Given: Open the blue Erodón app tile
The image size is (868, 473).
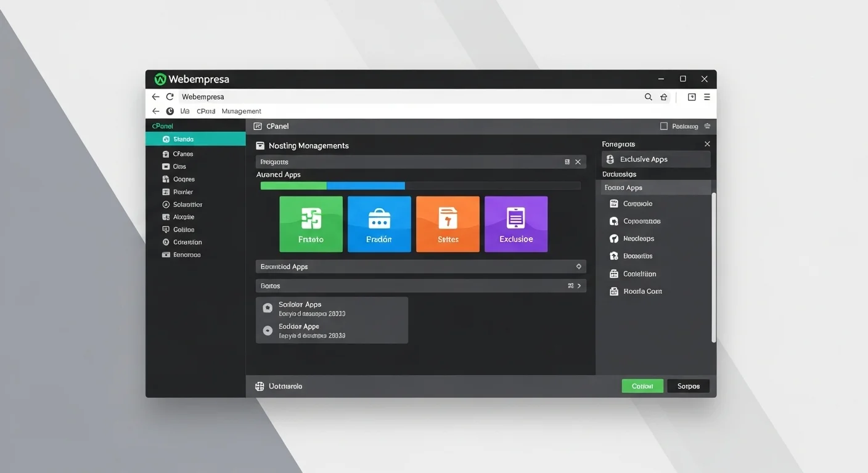Looking at the screenshot, I should tap(379, 224).
